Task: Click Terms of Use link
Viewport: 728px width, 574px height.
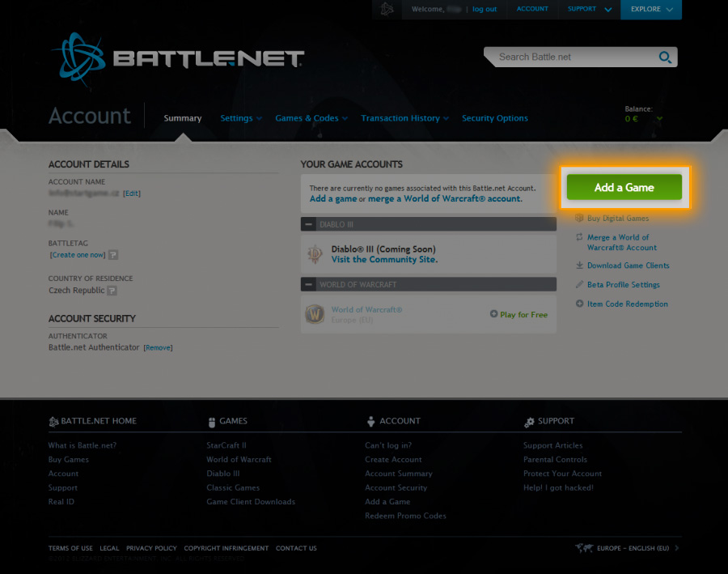Action: pyautogui.click(x=70, y=548)
